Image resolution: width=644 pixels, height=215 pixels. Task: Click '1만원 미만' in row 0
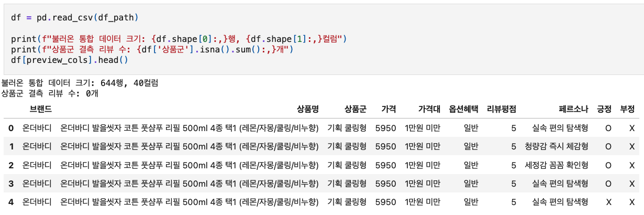[423, 128]
